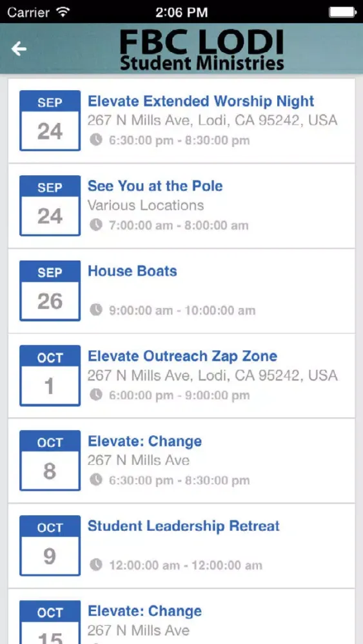Click the clock icon beside 9:00:00 am - 10:00:00 am
363x644 pixels.
point(96,310)
